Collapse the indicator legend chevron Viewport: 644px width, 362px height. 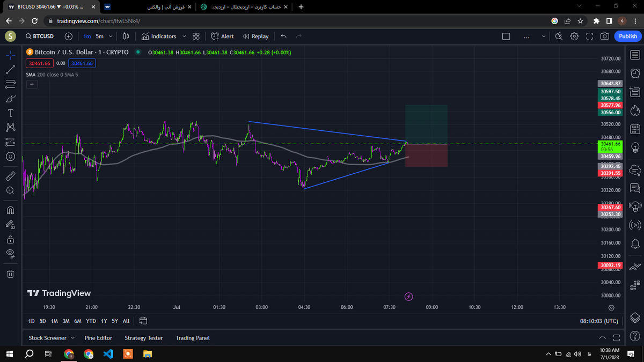(x=32, y=85)
